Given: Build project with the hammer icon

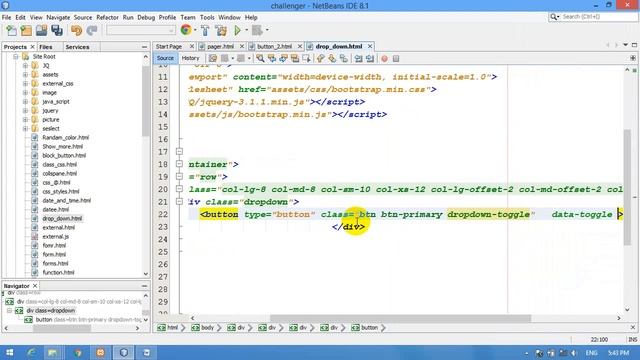Looking at the screenshot, I should point(205,30).
